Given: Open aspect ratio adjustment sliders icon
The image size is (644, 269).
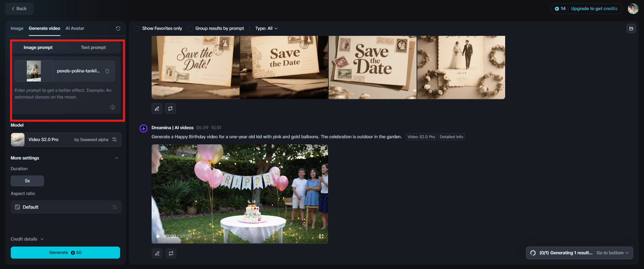Looking at the screenshot, I should (x=115, y=207).
